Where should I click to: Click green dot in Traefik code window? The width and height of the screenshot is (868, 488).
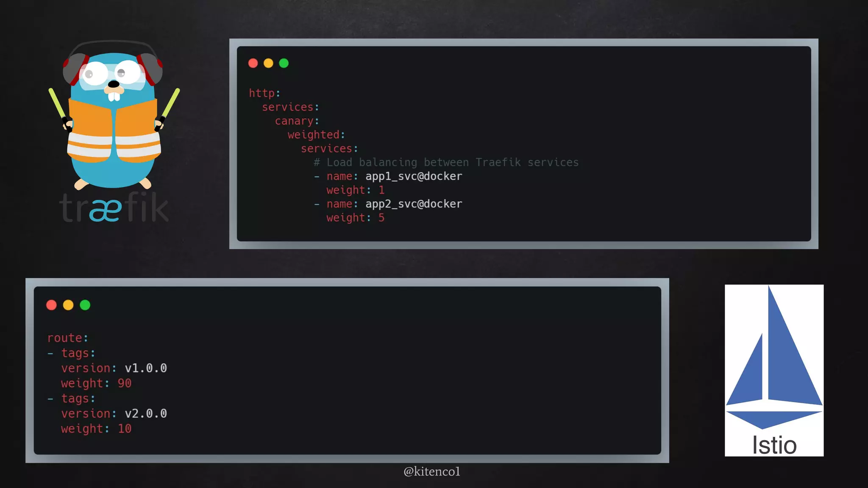284,64
